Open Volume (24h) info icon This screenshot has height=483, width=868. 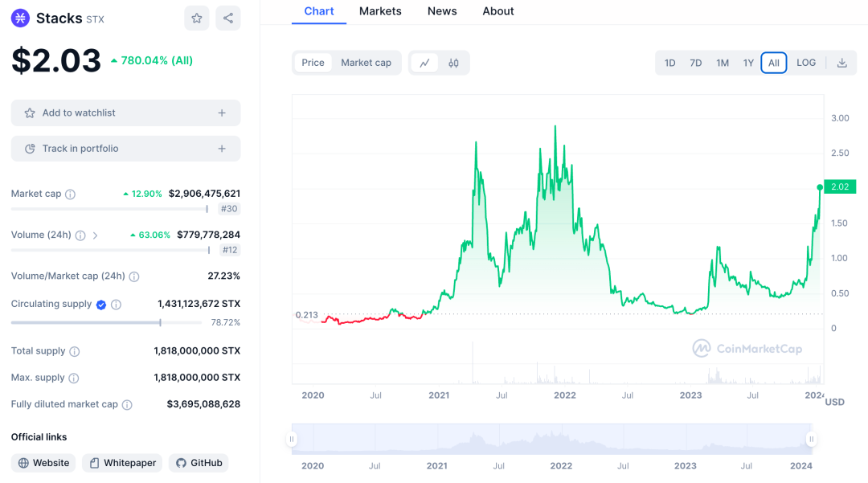[80, 235]
